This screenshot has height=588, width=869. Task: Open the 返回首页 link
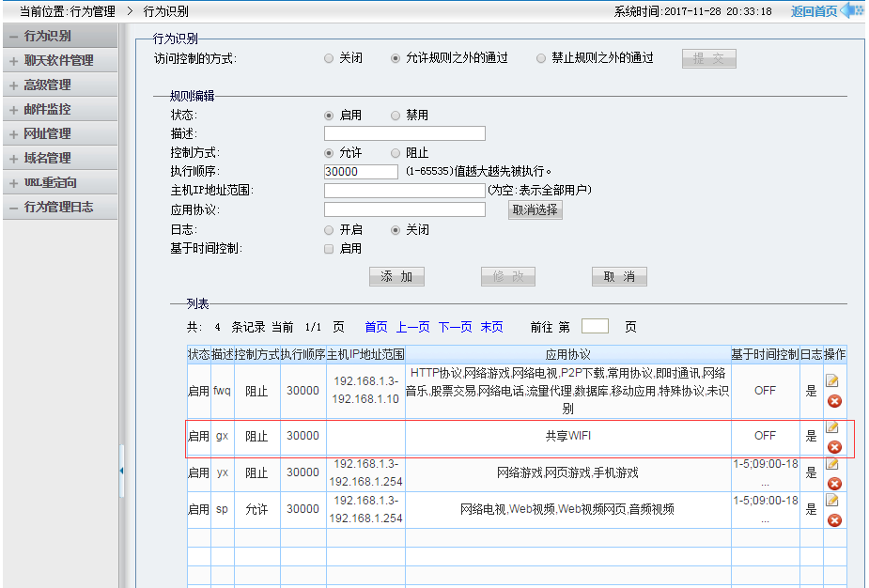(x=814, y=11)
